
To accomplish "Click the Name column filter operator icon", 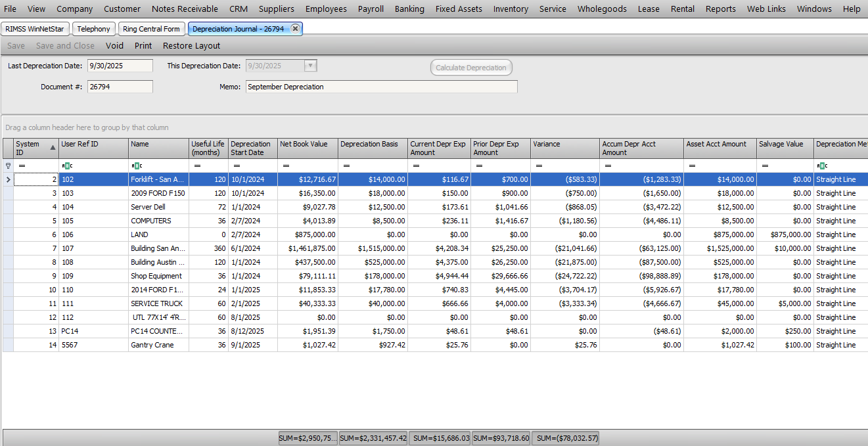I will (135, 166).
